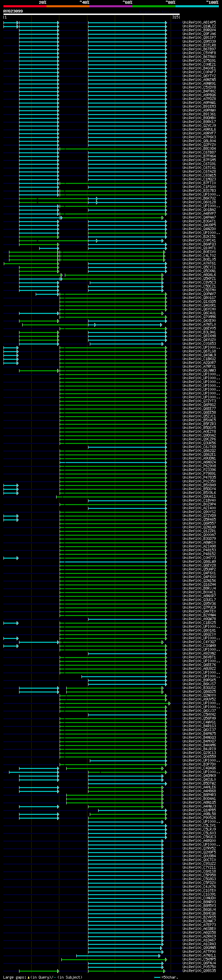Select hit label UniRef100_C4JK76
This screenshot has width=222, height=980.
click(199, 886)
